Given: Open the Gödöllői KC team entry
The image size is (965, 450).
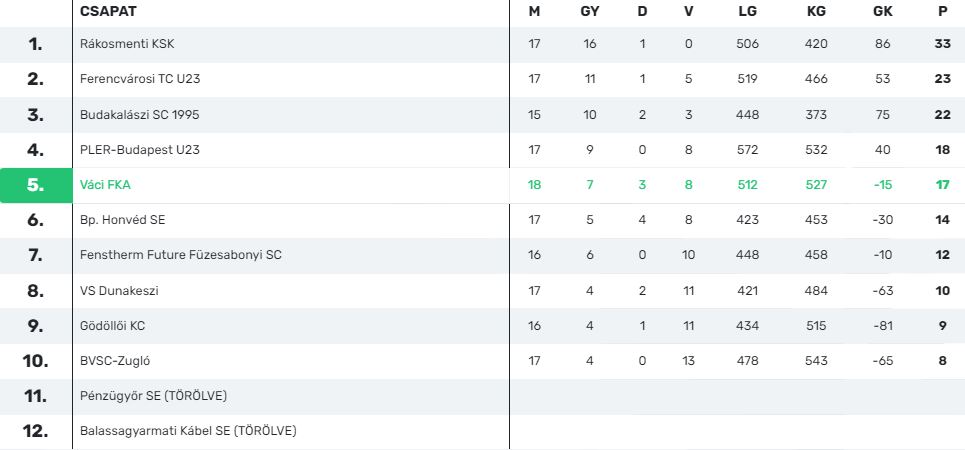Looking at the screenshot, I should 112,326.
